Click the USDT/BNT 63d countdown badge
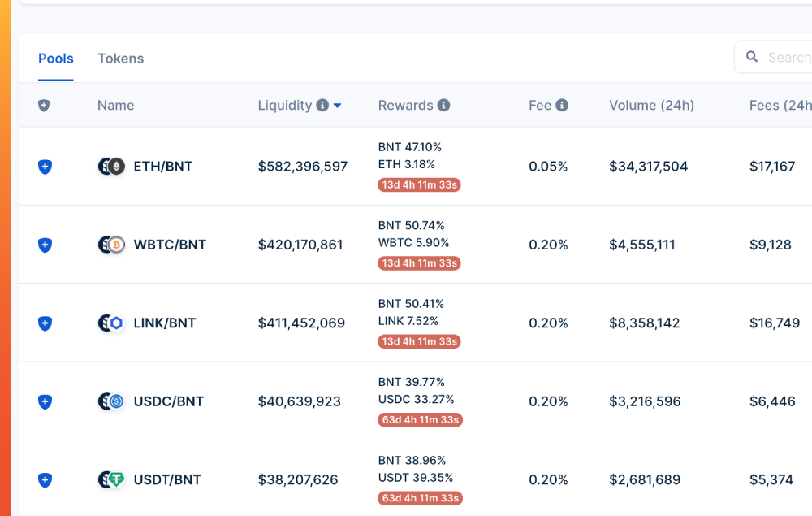 click(421, 497)
